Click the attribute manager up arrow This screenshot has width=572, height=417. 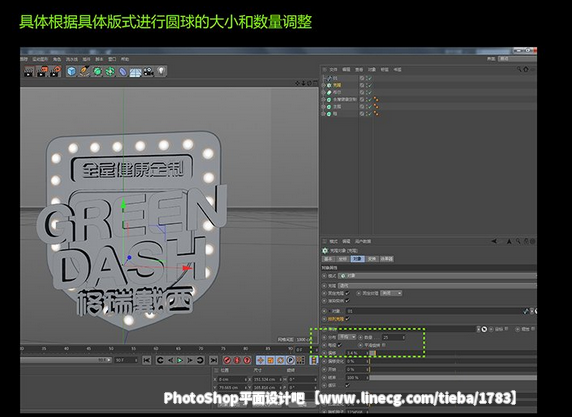click(509, 241)
